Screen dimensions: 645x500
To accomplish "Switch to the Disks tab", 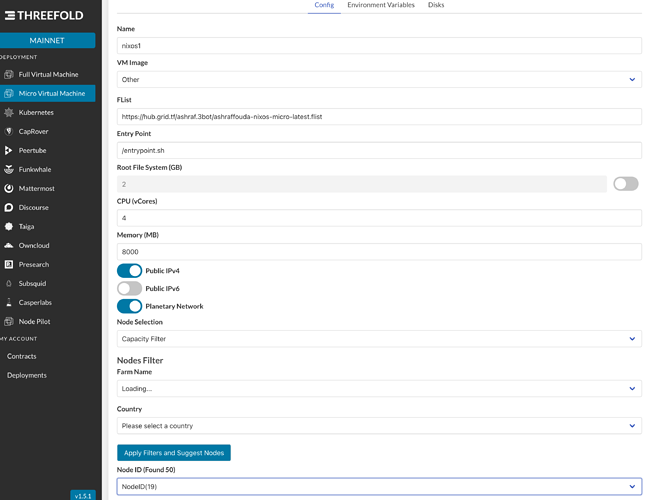I will tap(436, 5).
